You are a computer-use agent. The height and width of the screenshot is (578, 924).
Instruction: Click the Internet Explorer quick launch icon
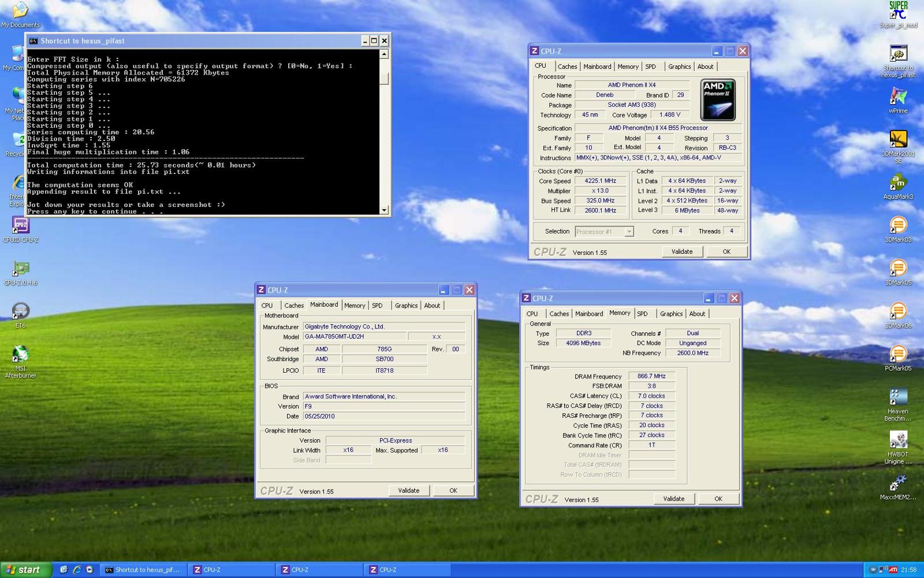click(x=76, y=569)
